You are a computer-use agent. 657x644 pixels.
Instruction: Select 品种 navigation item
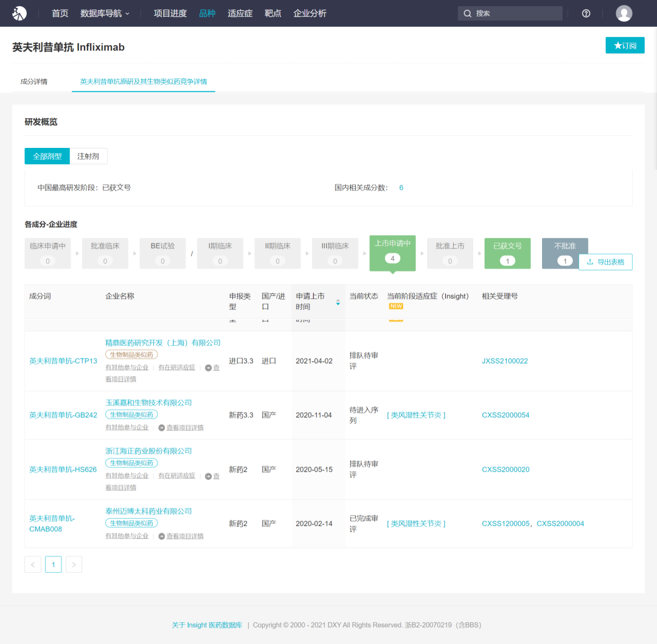point(207,13)
